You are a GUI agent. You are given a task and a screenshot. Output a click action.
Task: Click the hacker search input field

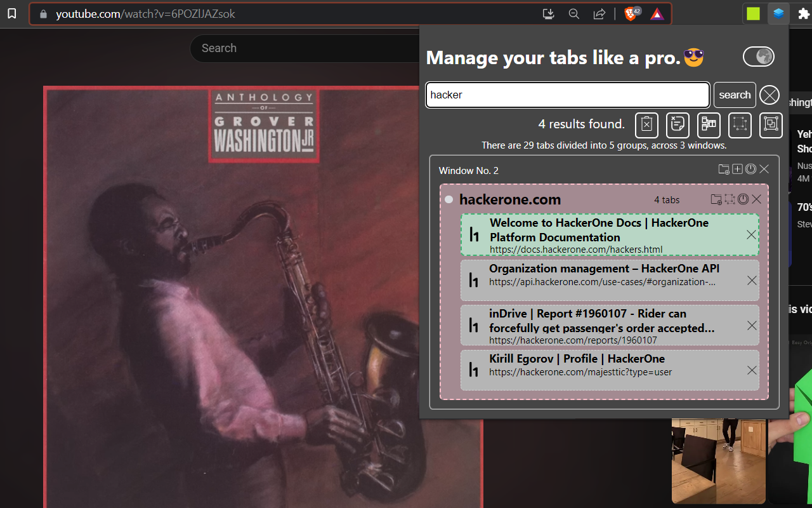568,95
